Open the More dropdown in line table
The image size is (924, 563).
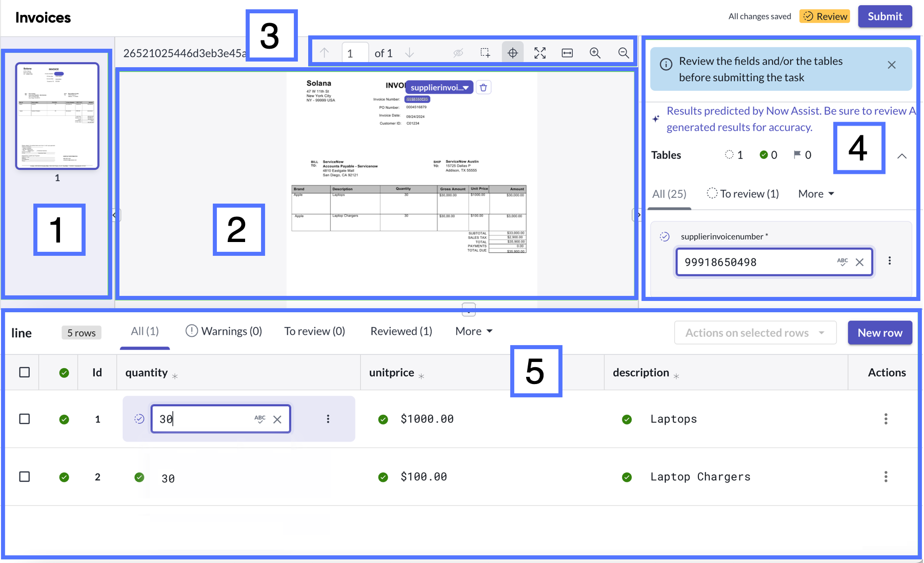pyautogui.click(x=474, y=331)
